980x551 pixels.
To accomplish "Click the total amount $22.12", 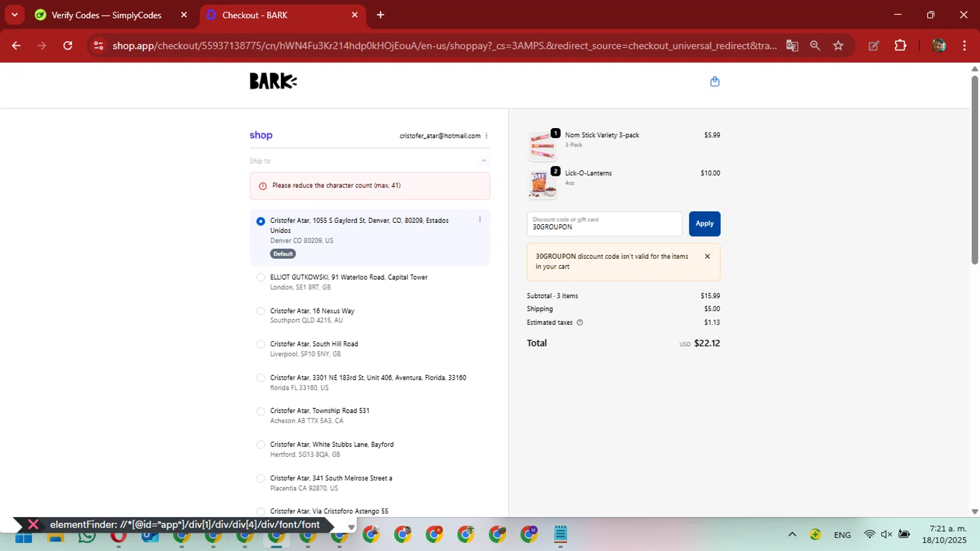I will (707, 343).
